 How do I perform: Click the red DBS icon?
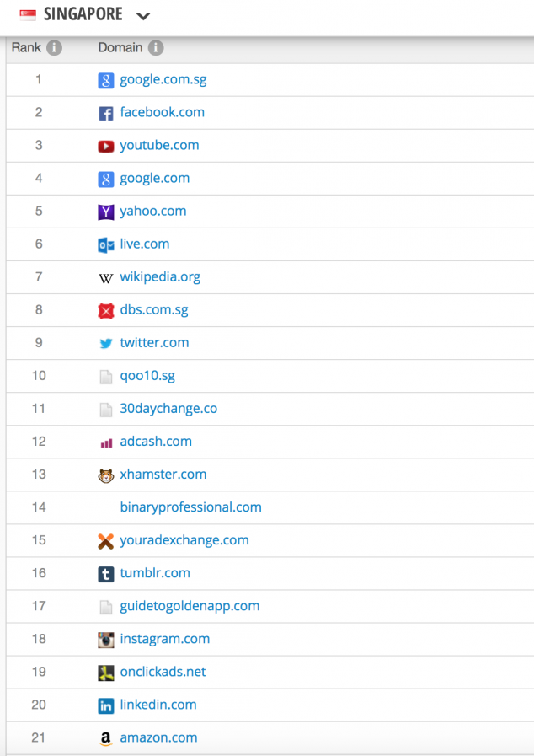[105, 310]
